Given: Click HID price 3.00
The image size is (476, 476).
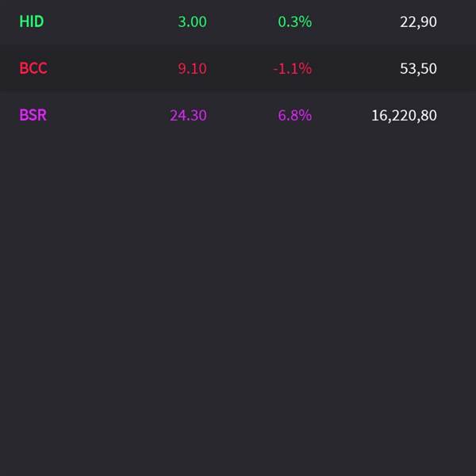Looking at the screenshot, I should coord(192,21).
